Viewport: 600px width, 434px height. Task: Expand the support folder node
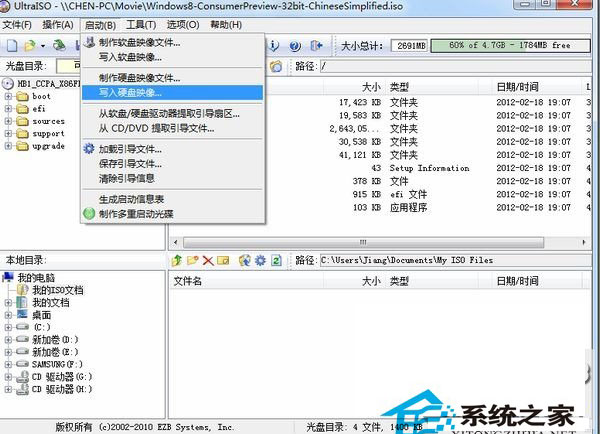click(8, 134)
